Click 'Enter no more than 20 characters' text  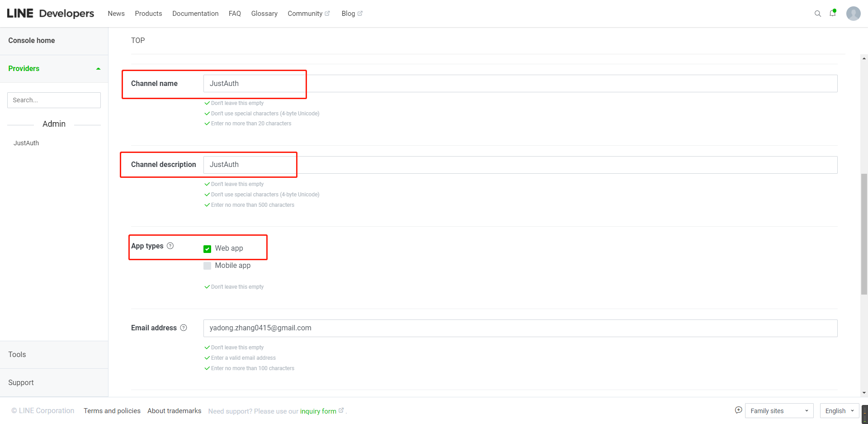(x=251, y=124)
